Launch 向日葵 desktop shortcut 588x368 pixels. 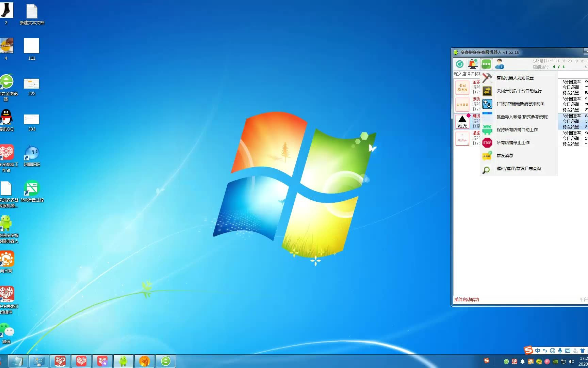click(x=6, y=262)
